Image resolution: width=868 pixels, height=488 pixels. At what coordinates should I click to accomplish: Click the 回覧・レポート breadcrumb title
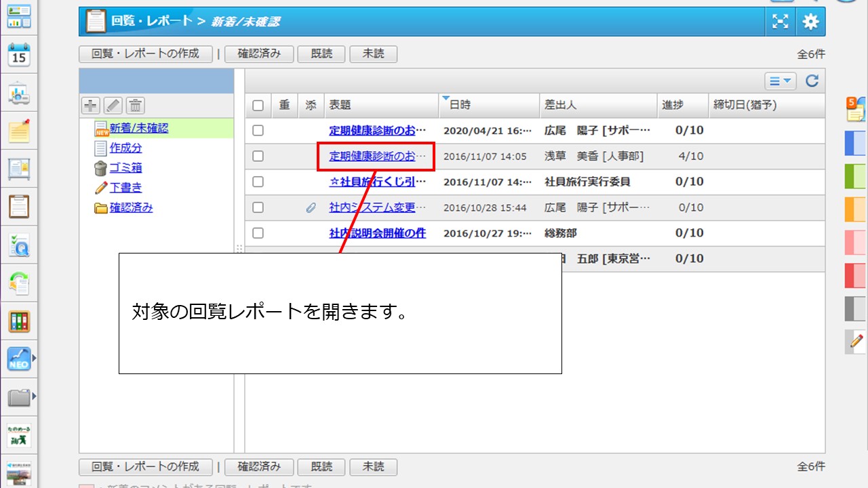[152, 21]
